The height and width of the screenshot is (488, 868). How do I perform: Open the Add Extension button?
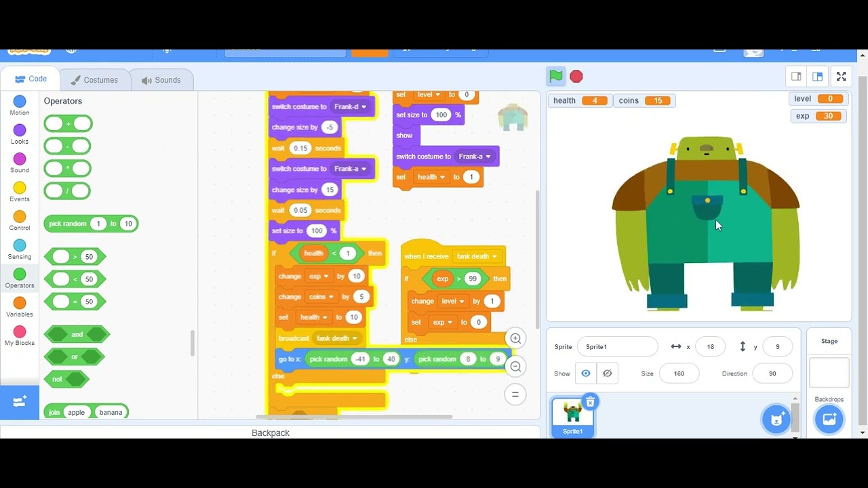click(20, 402)
